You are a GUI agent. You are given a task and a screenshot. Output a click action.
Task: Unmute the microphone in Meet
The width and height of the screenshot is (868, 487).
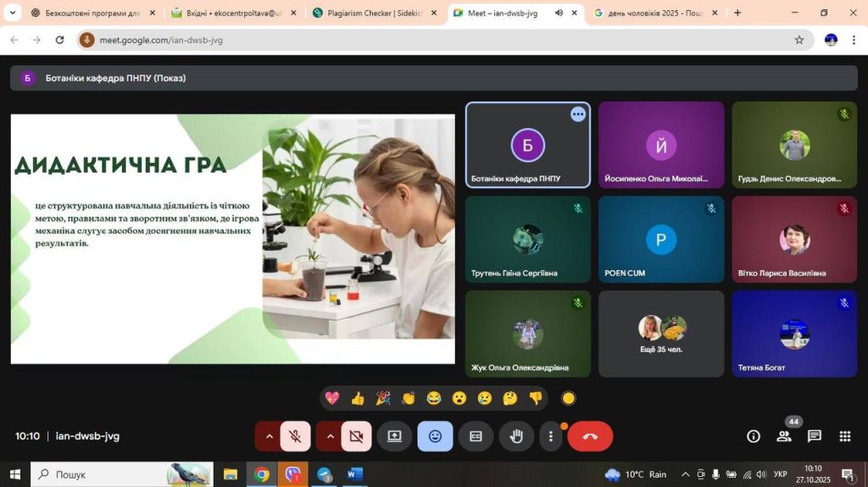click(x=295, y=436)
